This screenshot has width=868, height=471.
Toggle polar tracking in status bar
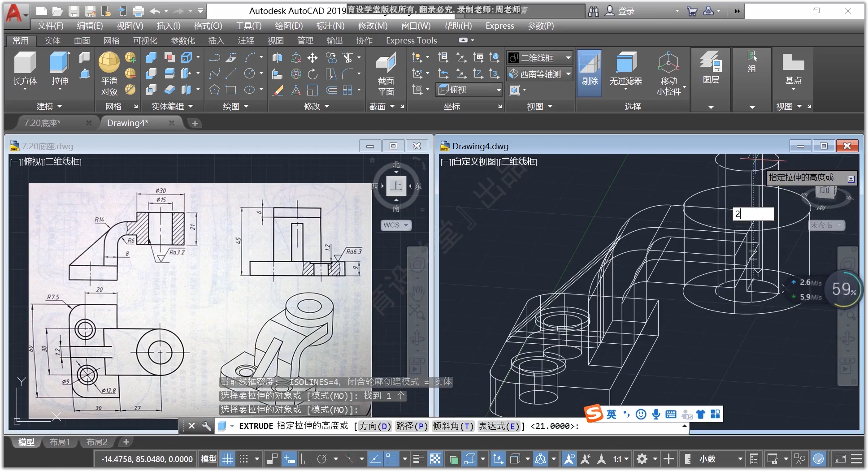[x=322, y=458]
